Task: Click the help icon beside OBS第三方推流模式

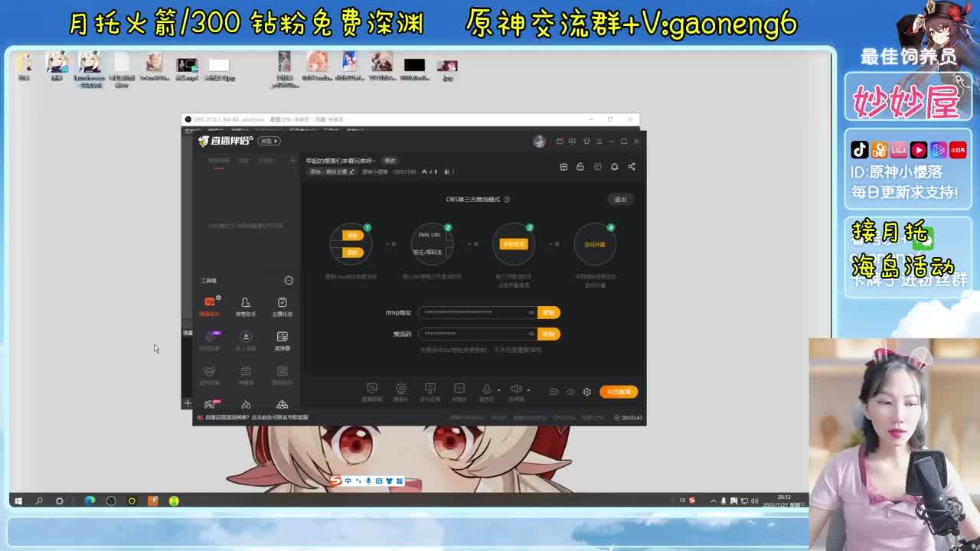Action: click(x=507, y=200)
